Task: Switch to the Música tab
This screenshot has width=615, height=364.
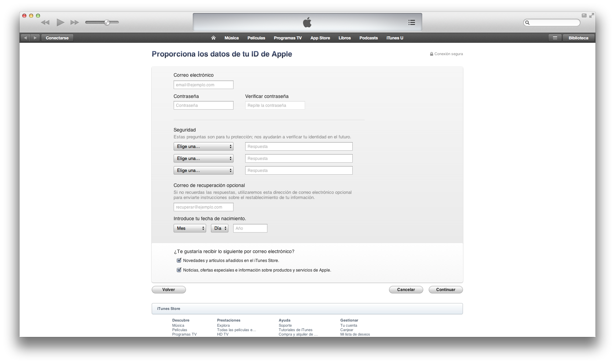Action: tap(231, 38)
